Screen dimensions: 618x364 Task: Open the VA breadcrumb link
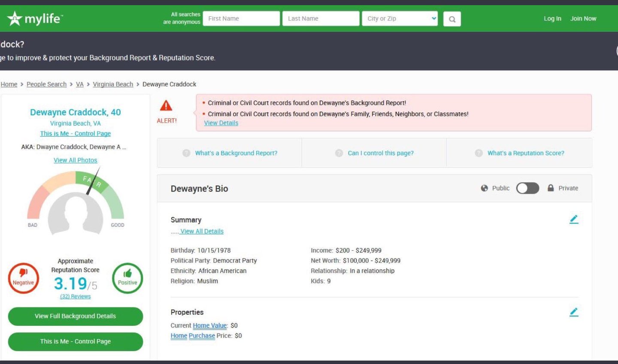pyautogui.click(x=80, y=84)
